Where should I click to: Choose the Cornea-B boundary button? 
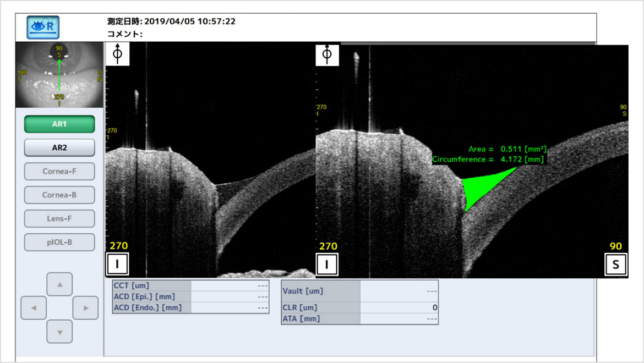[x=59, y=195]
